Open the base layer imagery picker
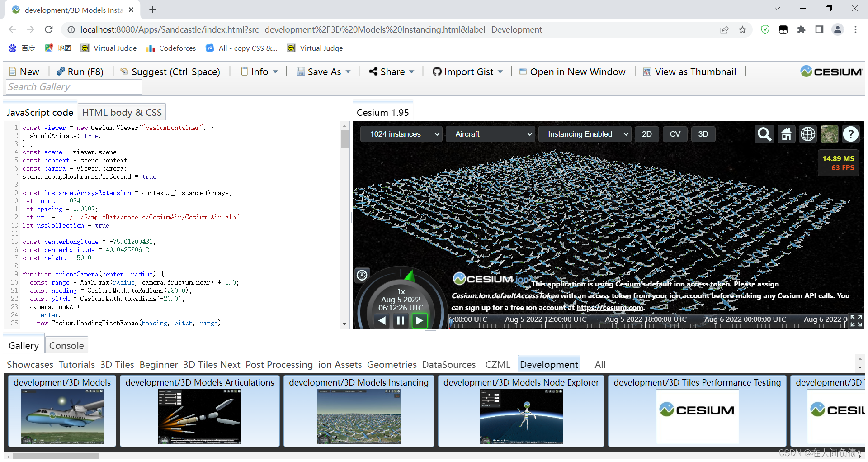This screenshot has width=868, height=462. pyautogui.click(x=829, y=134)
